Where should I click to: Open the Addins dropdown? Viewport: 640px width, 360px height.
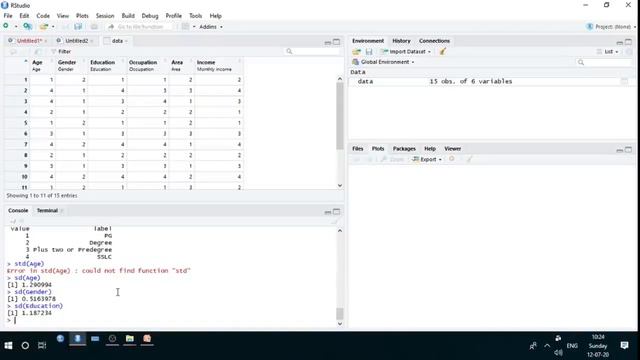tap(211, 27)
